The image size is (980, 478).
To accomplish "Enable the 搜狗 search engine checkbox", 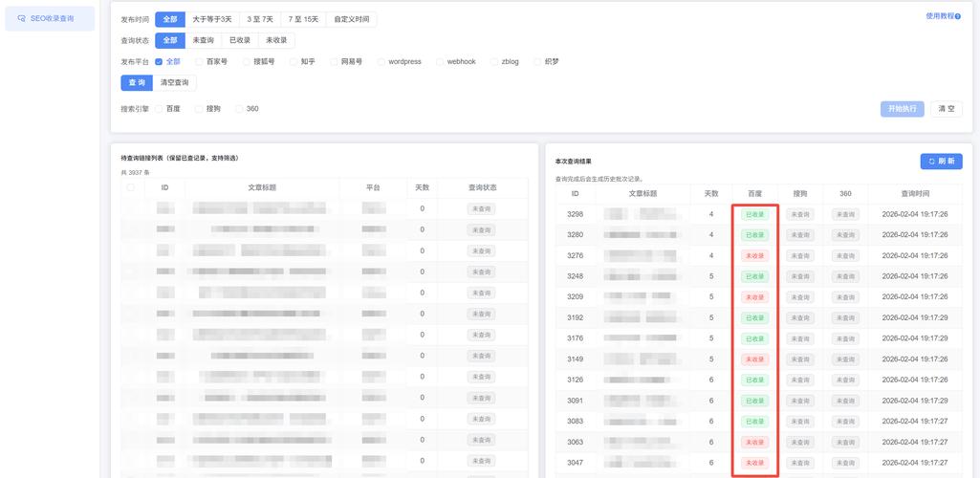I will pyautogui.click(x=199, y=109).
